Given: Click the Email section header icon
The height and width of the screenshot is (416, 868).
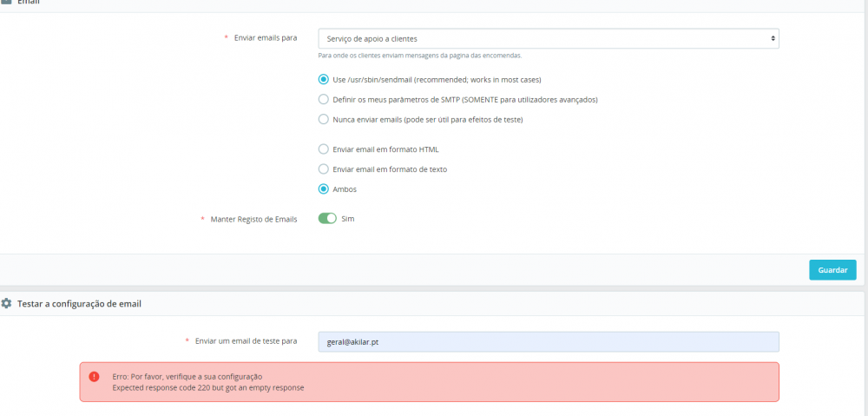Looking at the screenshot, I should pos(6,3).
